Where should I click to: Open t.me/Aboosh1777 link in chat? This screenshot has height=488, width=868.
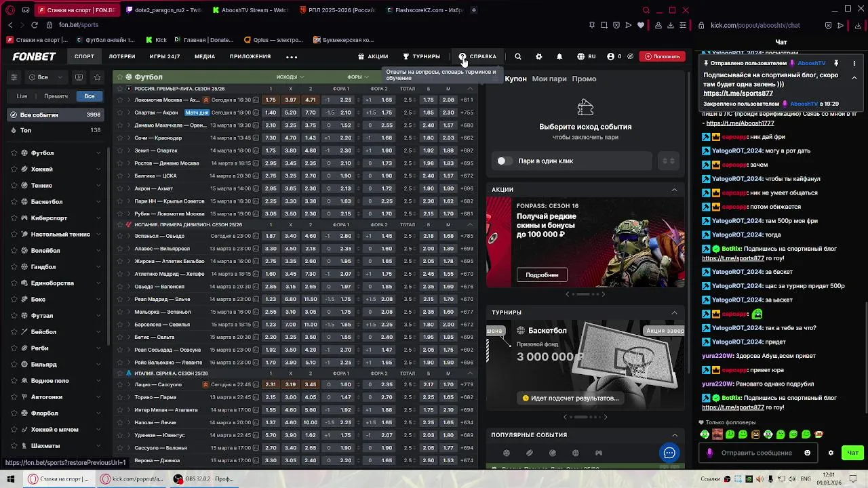[x=741, y=123]
